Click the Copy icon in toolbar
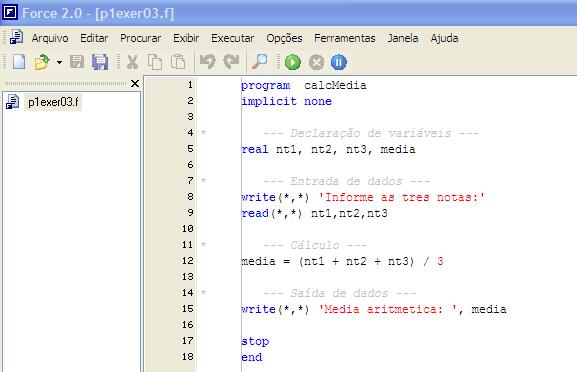Viewport: 577px width, 372px height. [155, 62]
